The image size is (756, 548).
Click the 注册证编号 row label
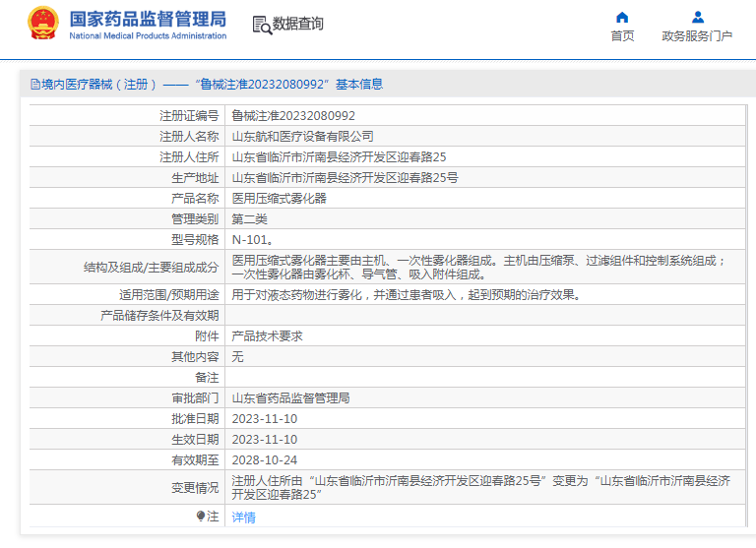189,116
